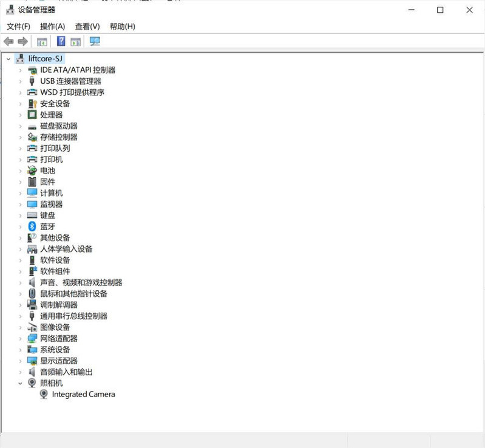The height and width of the screenshot is (448, 485).
Task: Expand the 音频输入和输出 node
Action: (21, 372)
